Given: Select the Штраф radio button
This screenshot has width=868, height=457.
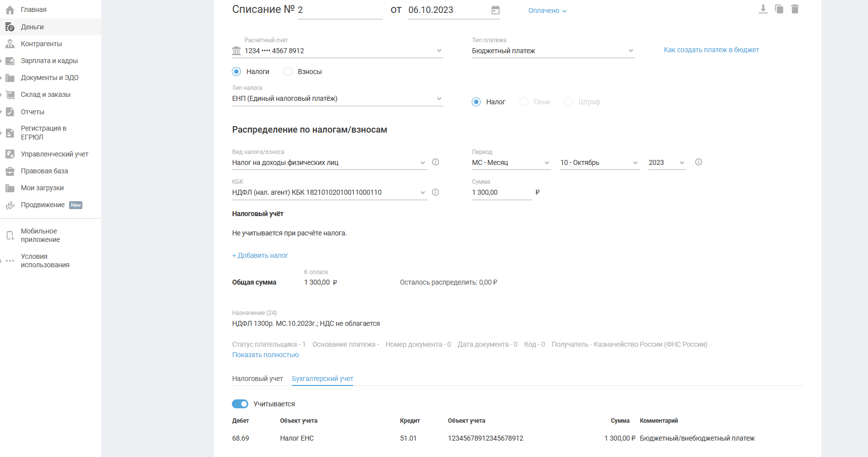Looking at the screenshot, I should (569, 102).
